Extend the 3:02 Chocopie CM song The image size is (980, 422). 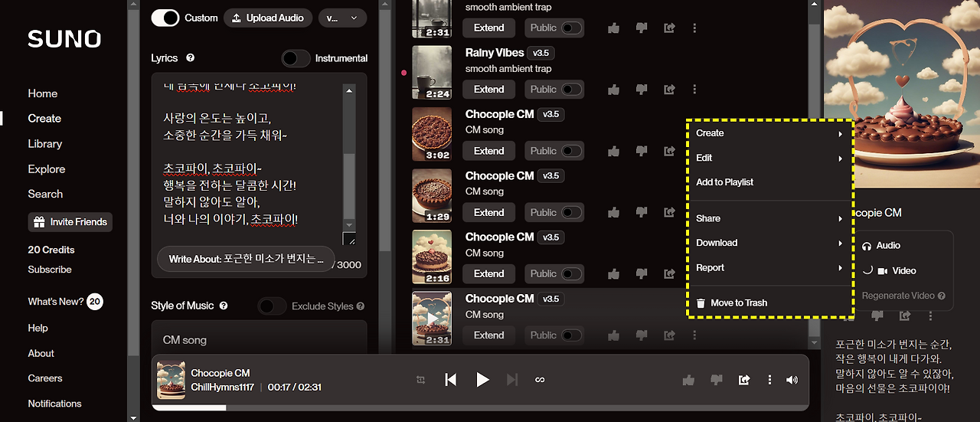[488, 151]
